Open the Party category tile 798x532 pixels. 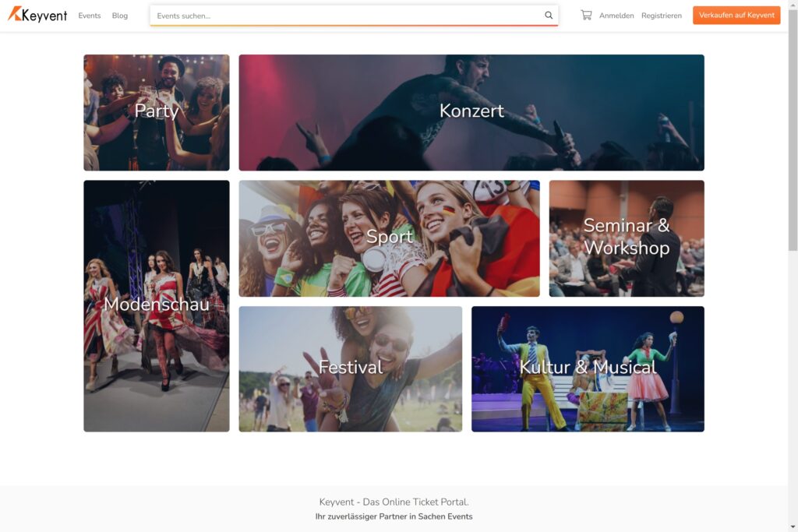point(156,112)
